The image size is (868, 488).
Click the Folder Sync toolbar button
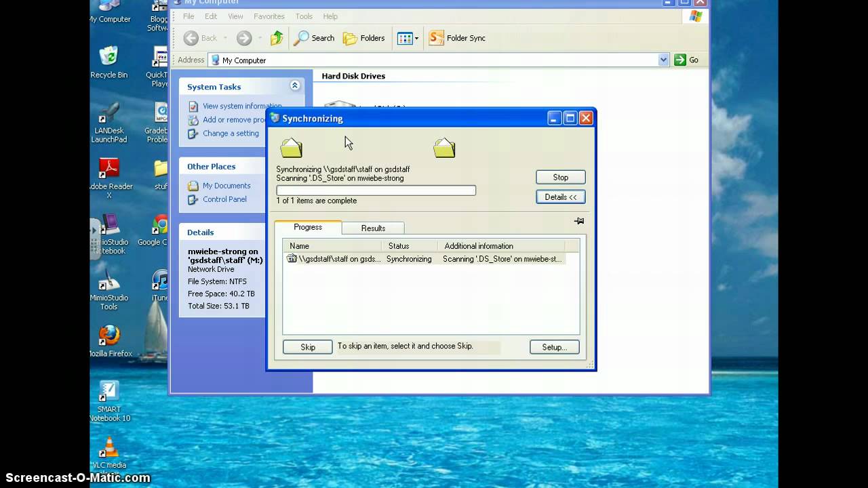(x=458, y=38)
